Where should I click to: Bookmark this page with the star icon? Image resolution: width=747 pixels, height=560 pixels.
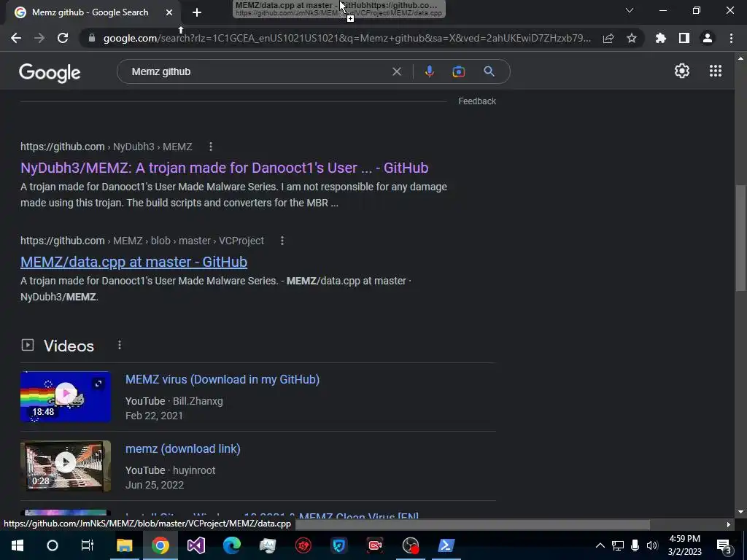(x=632, y=38)
